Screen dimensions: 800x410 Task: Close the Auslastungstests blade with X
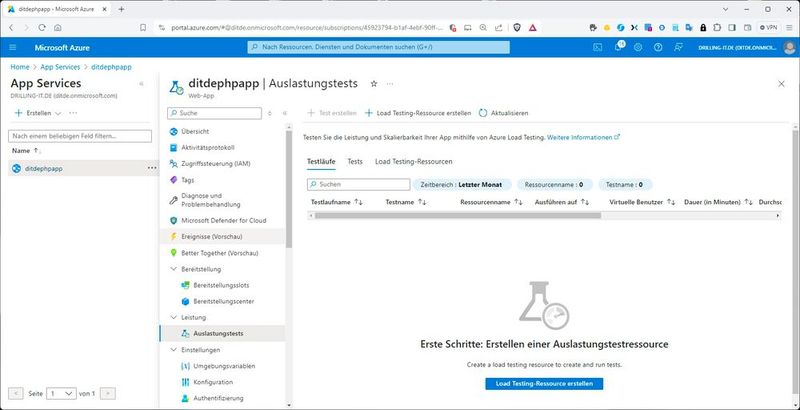coord(781,84)
